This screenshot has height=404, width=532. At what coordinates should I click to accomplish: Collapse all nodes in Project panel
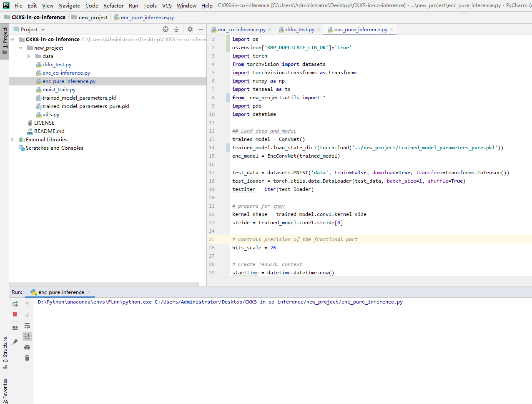click(x=176, y=29)
